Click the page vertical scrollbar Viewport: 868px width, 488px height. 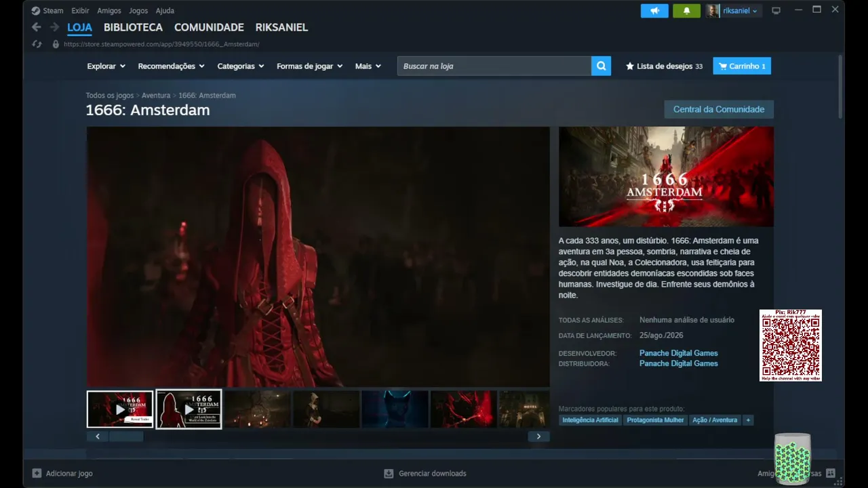(x=841, y=87)
